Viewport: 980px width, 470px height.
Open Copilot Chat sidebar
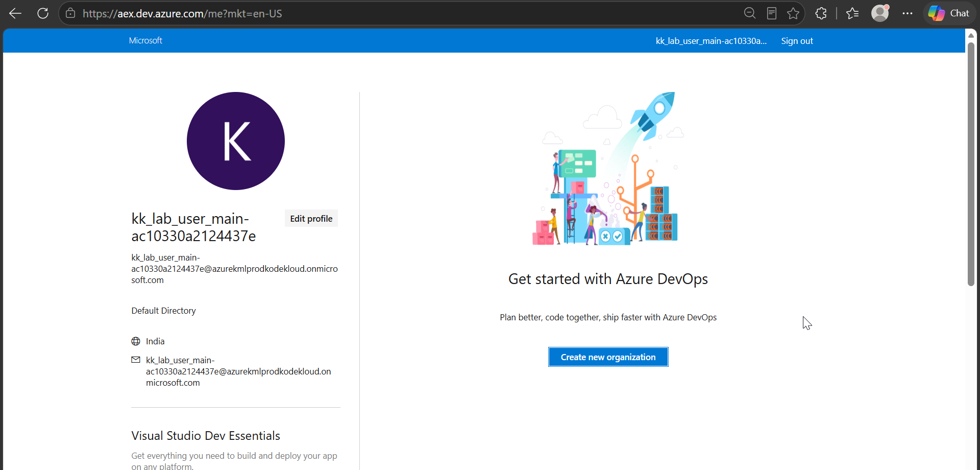949,13
